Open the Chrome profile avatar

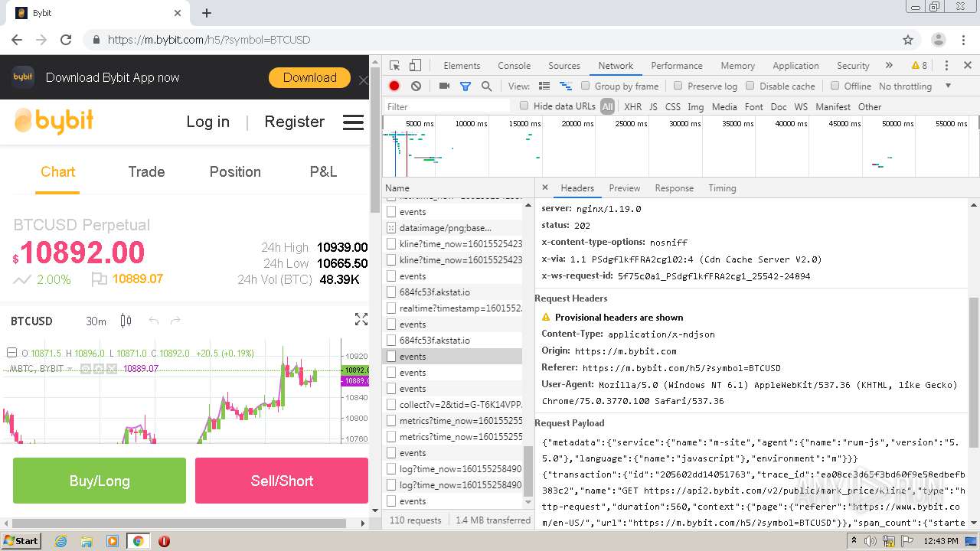click(x=938, y=40)
